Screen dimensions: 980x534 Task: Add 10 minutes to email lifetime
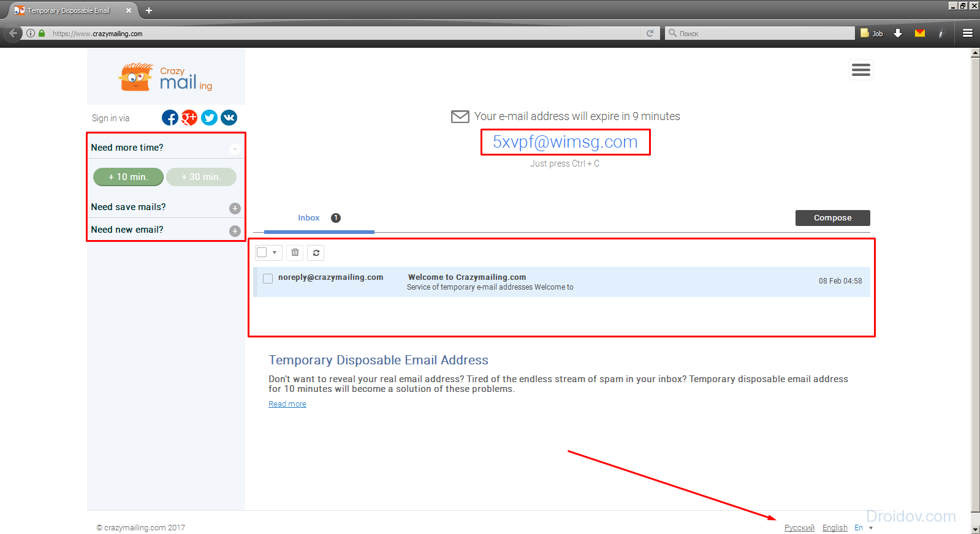click(128, 177)
